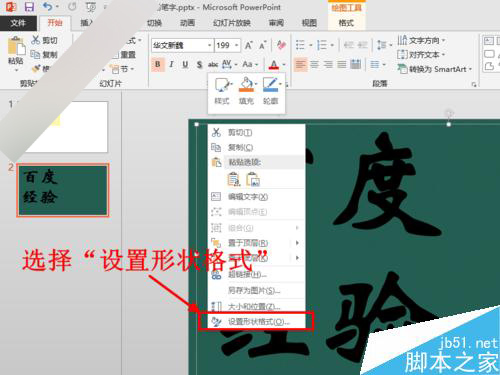500x375 pixels.
Task: Toggle Bold formatting
Action: point(158,64)
